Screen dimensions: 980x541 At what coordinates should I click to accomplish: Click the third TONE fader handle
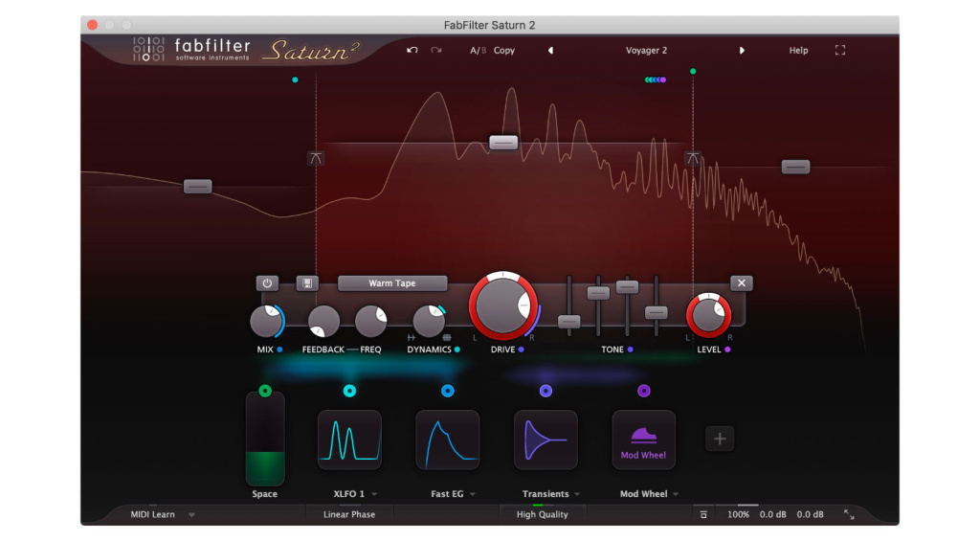627,286
